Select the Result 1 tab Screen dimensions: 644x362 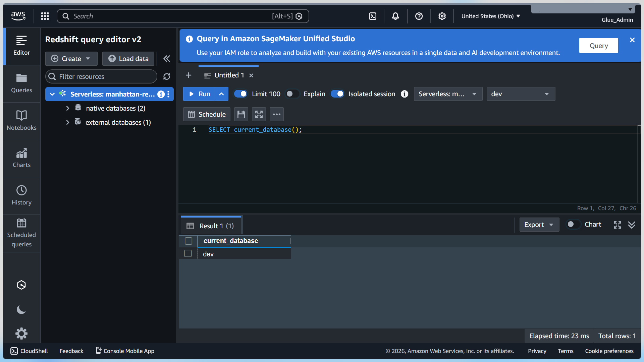211,226
